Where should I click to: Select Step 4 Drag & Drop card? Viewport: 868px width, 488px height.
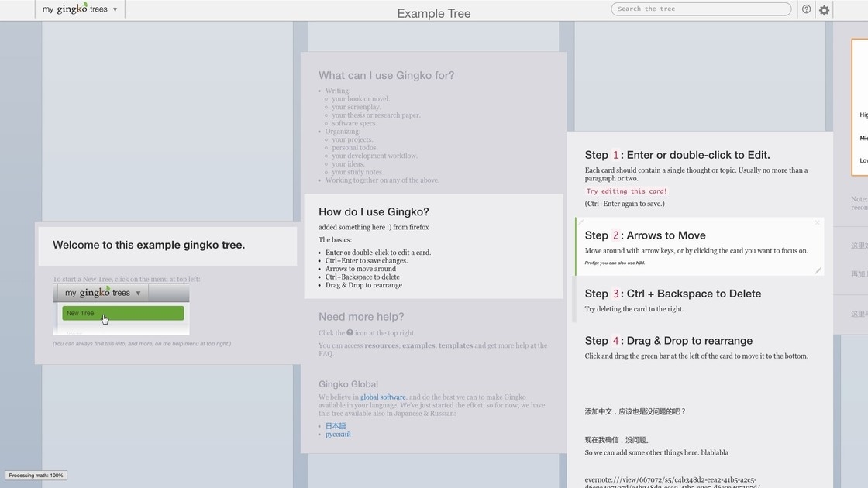point(697,349)
